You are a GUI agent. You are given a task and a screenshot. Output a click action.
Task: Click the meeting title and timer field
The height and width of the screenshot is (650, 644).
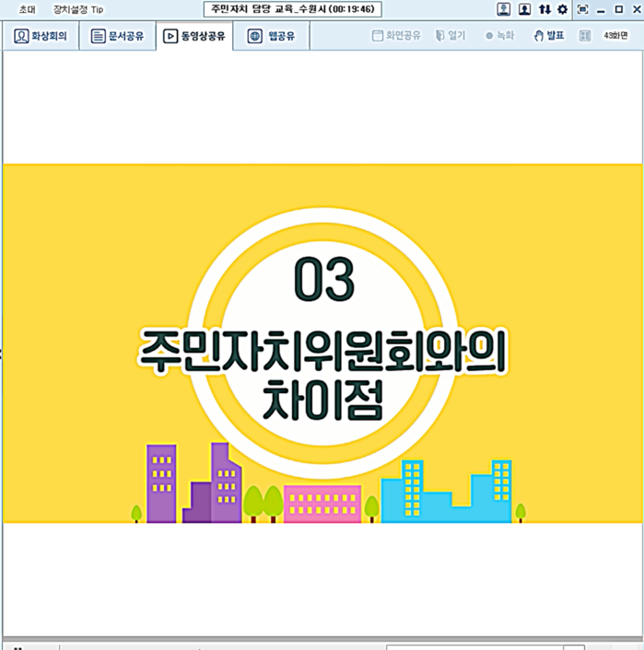coord(292,9)
